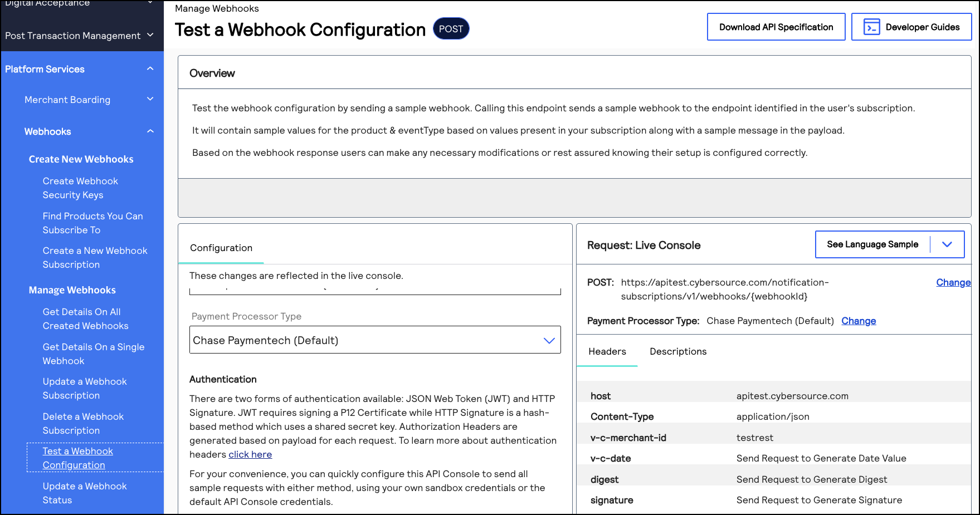Click the Developer Guides terminal icon
980x515 pixels.
[x=871, y=26]
